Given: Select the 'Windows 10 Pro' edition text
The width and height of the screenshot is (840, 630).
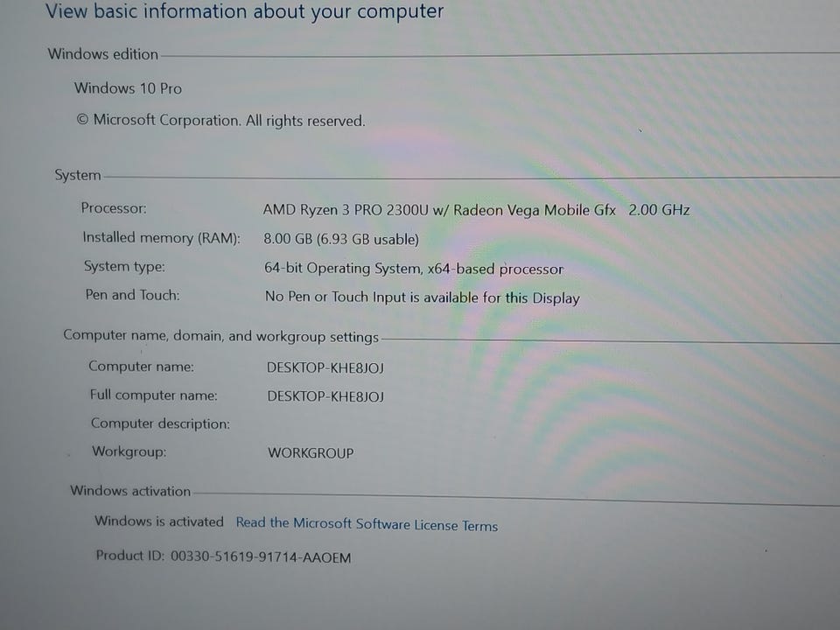Looking at the screenshot, I should (x=128, y=88).
